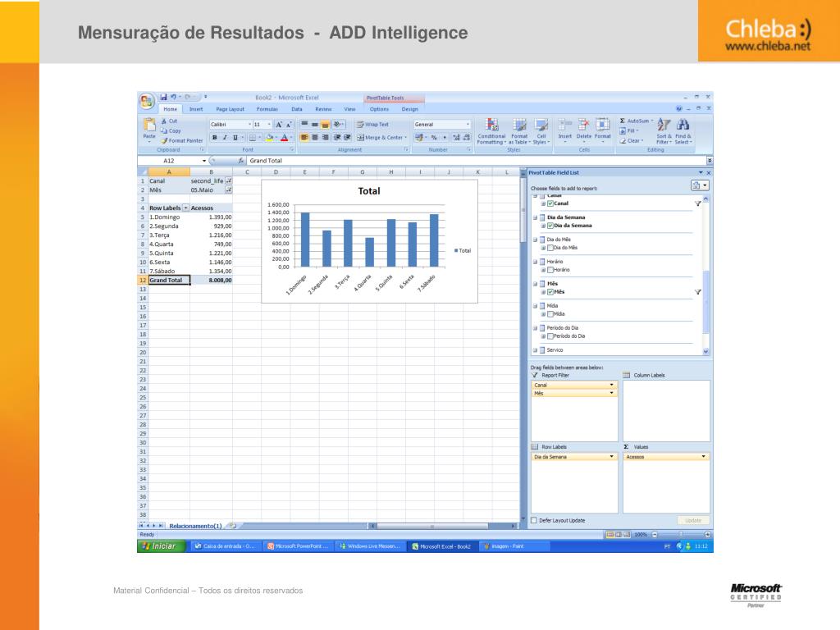Image resolution: width=840 pixels, height=630 pixels.
Task: Open Dia da Semana dropdown in Row Labels area
Action: pos(611,457)
